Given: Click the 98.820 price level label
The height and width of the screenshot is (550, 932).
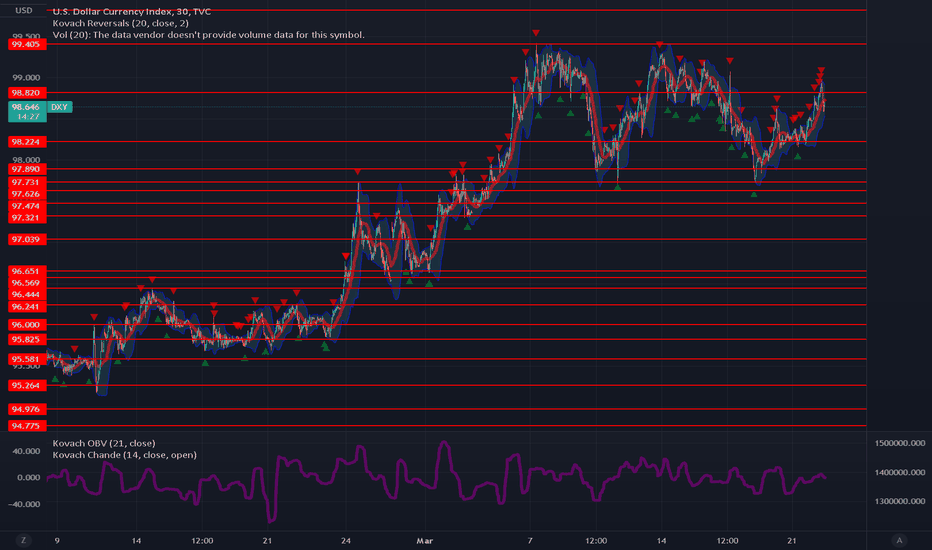Looking at the screenshot, I should point(27,93).
